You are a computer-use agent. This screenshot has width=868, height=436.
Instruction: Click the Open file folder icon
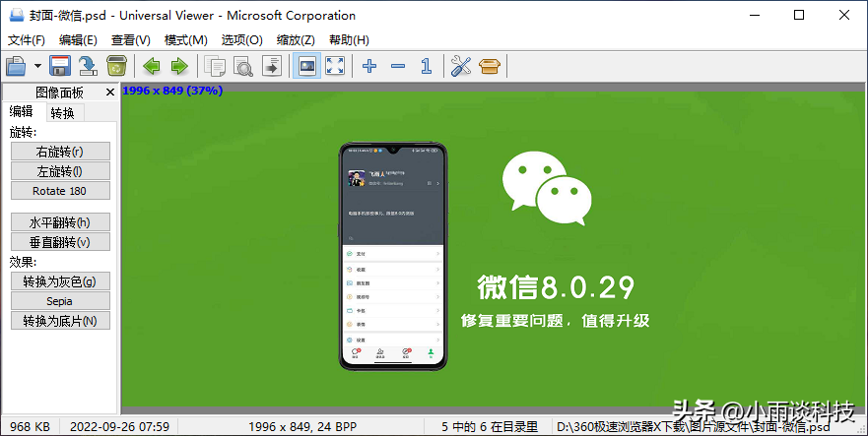click(x=16, y=66)
